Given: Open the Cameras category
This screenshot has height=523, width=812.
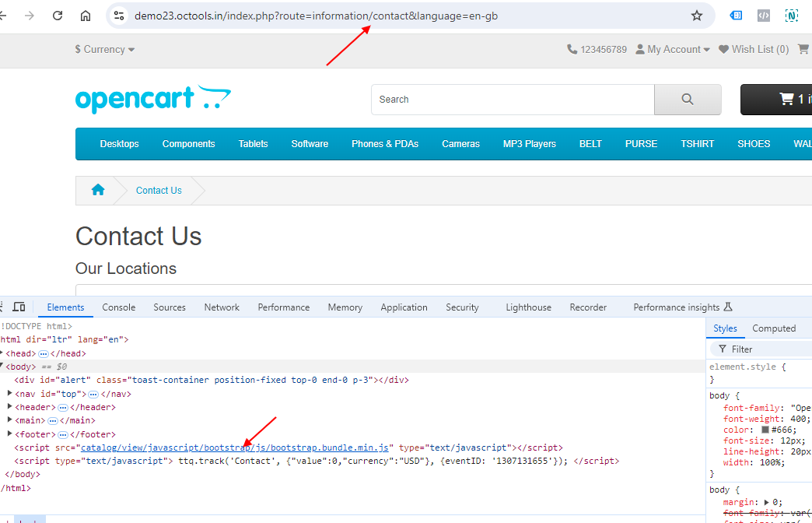Looking at the screenshot, I should coord(460,144).
